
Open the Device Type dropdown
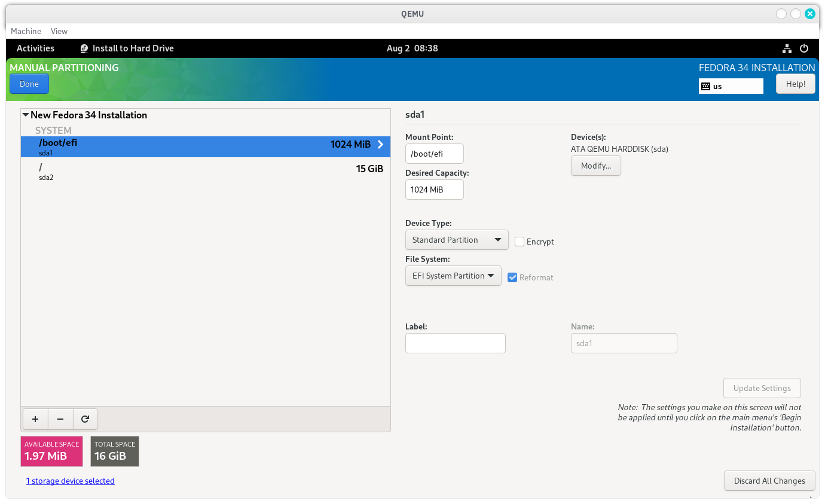pyautogui.click(x=457, y=240)
